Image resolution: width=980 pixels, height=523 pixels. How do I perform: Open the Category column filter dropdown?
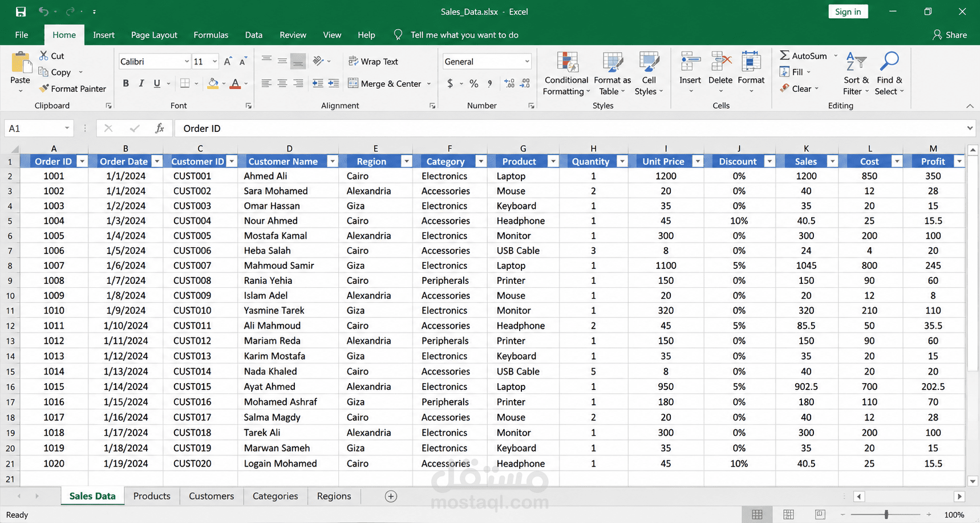[x=481, y=162]
